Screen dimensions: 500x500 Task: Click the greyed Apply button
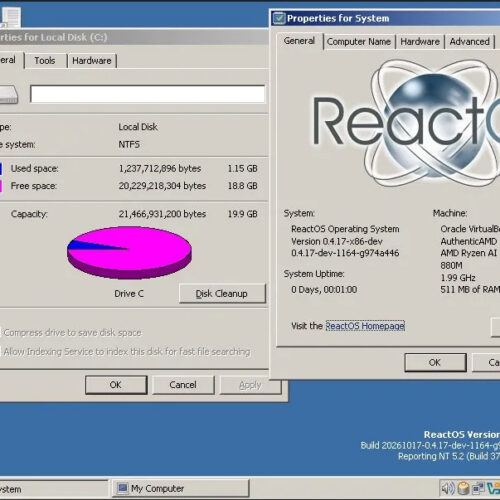tap(250, 385)
